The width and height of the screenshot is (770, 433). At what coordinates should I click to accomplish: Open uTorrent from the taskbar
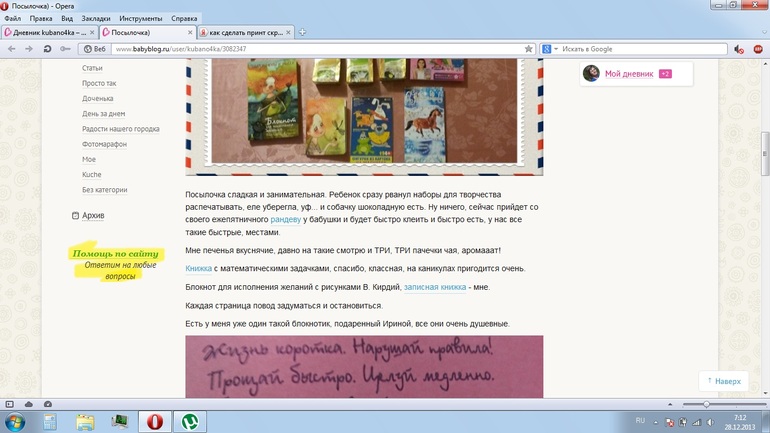click(x=190, y=422)
